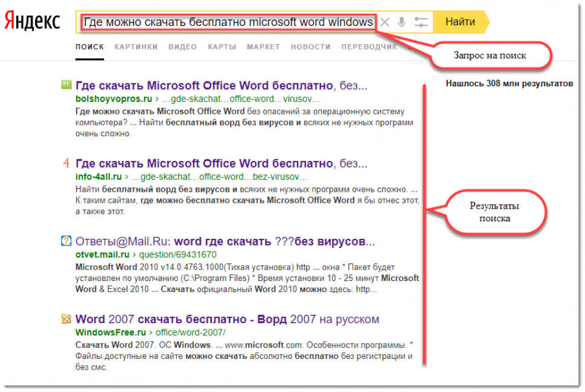
Task: Click snippet starting Найти бесплатный ворд без вирусов
Action: pyautogui.click(x=248, y=200)
